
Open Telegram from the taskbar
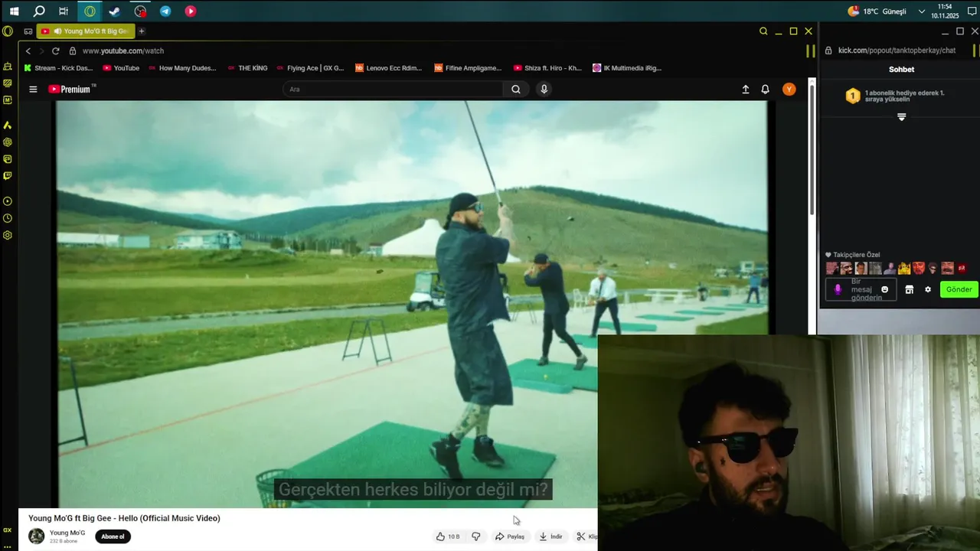pyautogui.click(x=165, y=11)
